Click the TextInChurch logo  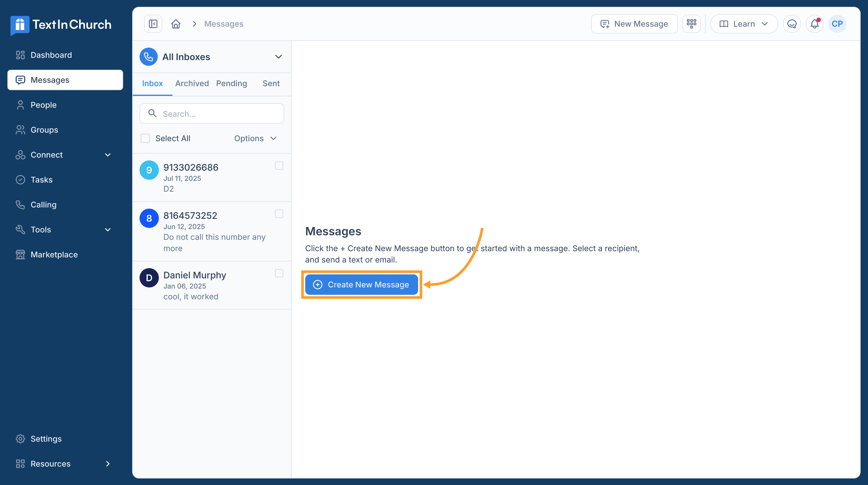point(61,25)
